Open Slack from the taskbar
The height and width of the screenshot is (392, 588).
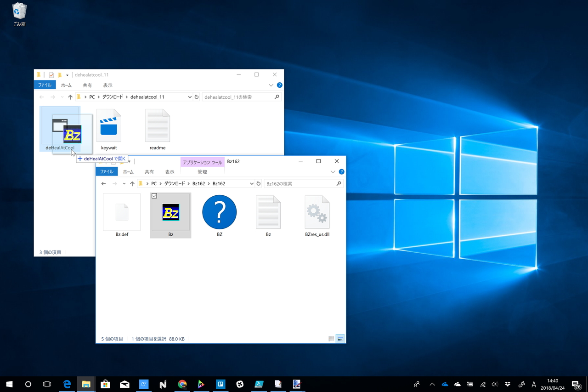[x=240, y=384]
